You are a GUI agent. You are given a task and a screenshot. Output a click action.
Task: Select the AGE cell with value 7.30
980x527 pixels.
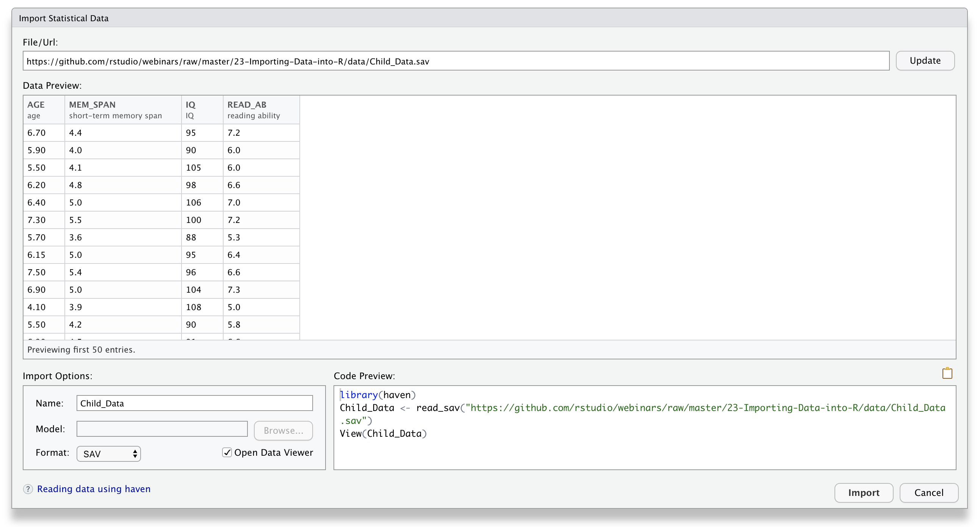tap(44, 220)
